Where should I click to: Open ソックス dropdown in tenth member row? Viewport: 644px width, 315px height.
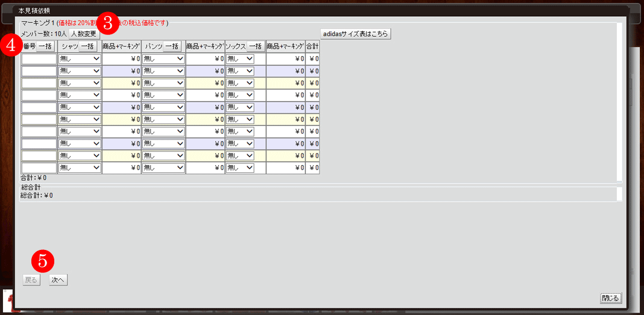click(x=240, y=168)
